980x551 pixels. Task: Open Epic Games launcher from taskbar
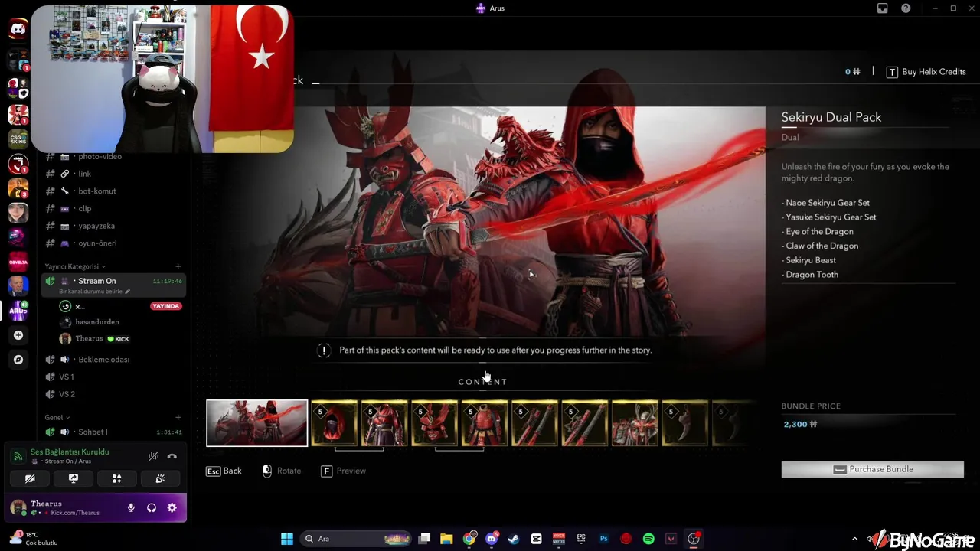[581, 539]
